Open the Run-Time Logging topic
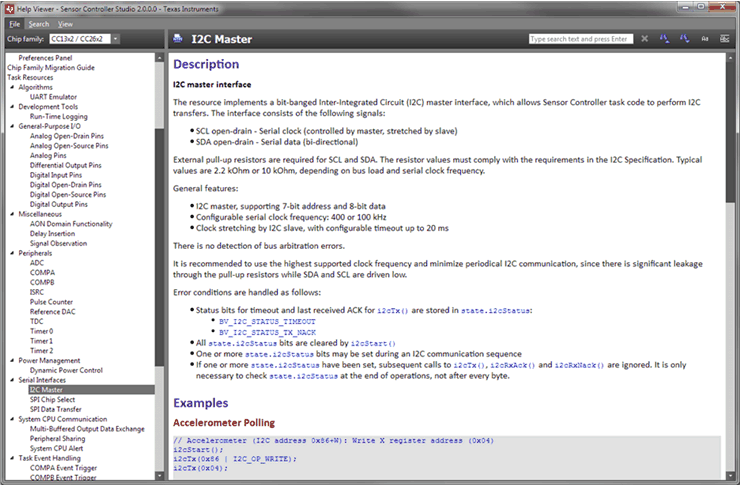This screenshot has height=485, width=740. [59, 117]
